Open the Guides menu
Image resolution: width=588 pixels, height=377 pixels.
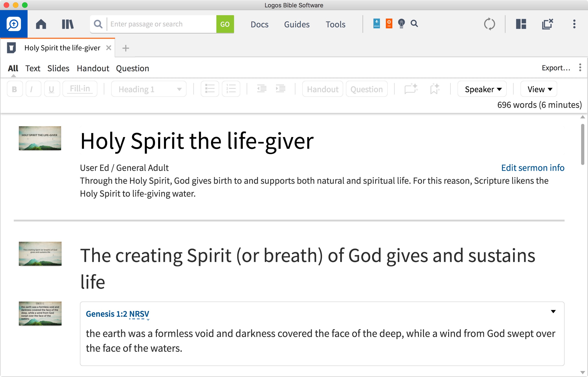click(x=297, y=24)
